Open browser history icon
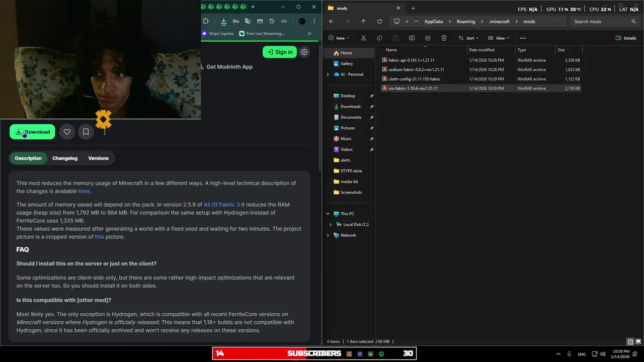Image resolution: width=644 pixels, height=362 pixels. (x=272, y=21)
